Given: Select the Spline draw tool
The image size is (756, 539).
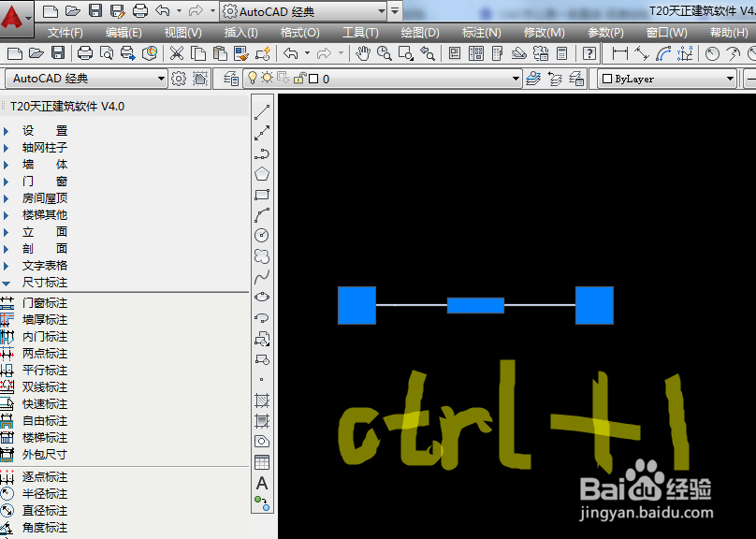Looking at the screenshot, I should tap(262, 277).
